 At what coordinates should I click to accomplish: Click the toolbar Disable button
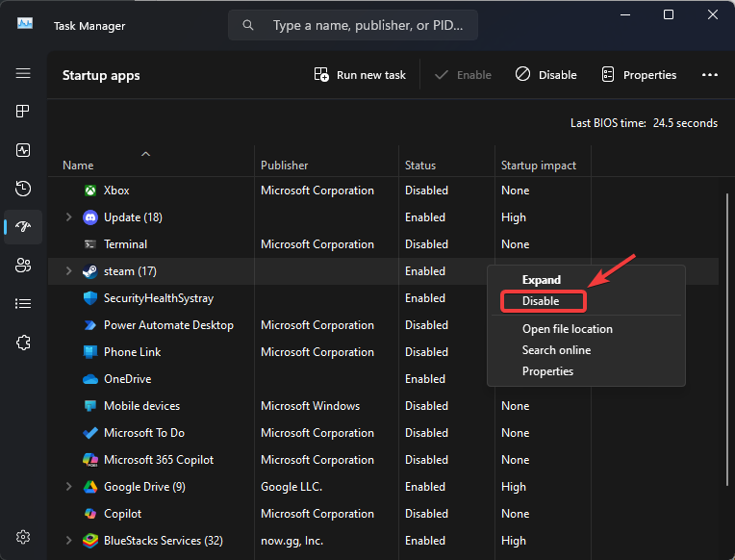pos(545,75)
